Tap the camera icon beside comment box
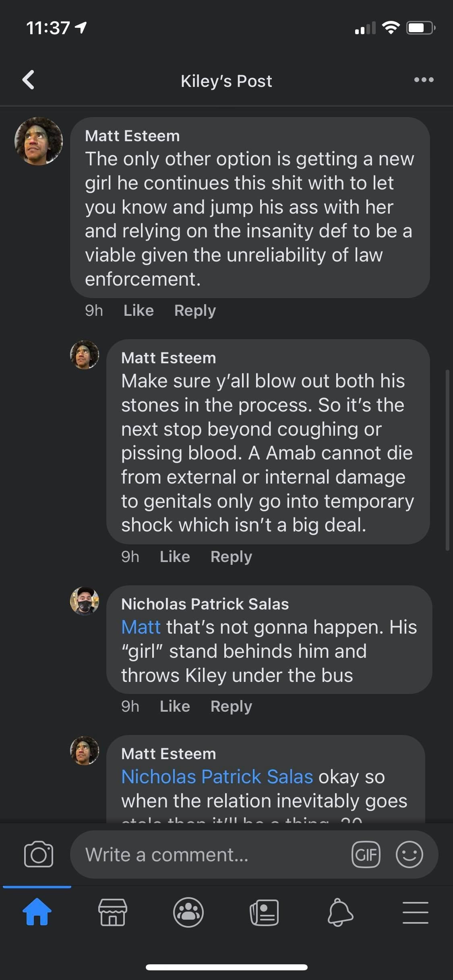This screenshot has width=453, height=980. [39, 854]
